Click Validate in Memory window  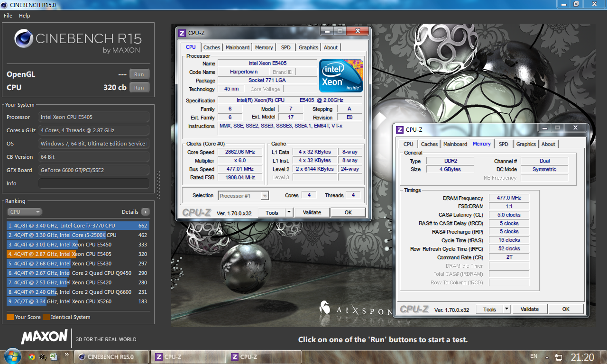(x=530, y=309)
